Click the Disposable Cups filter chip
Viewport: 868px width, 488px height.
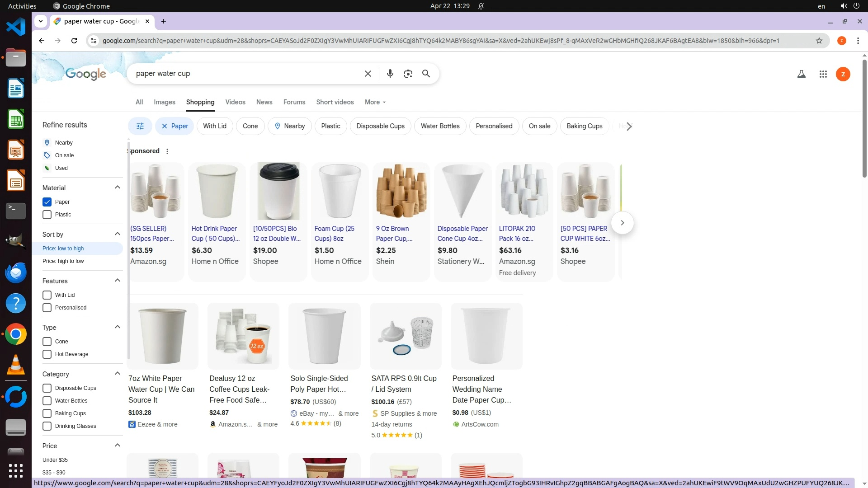coord(380,126)
